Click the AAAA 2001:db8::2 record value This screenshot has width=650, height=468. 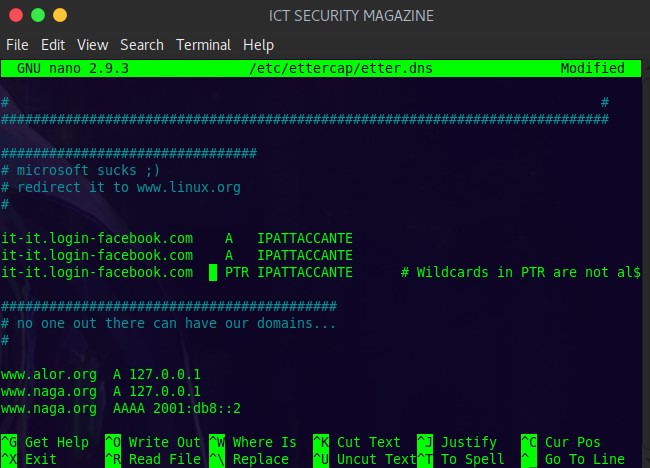(177, 409)
